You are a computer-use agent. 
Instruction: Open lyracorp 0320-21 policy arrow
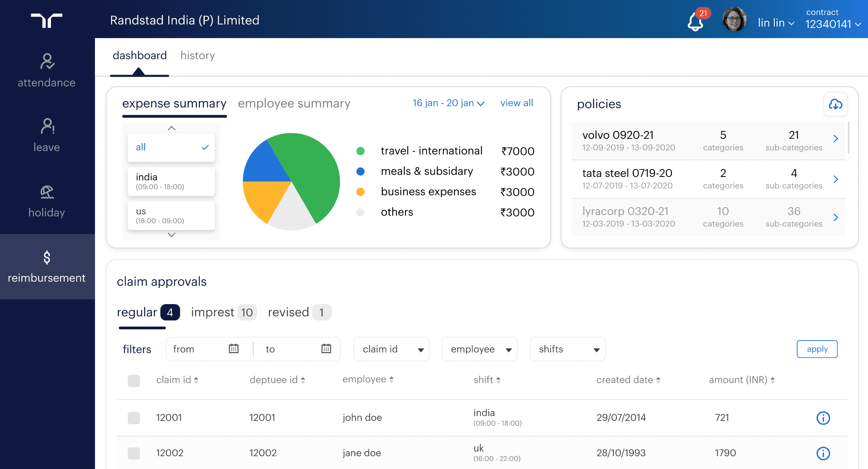pos(836,217)
